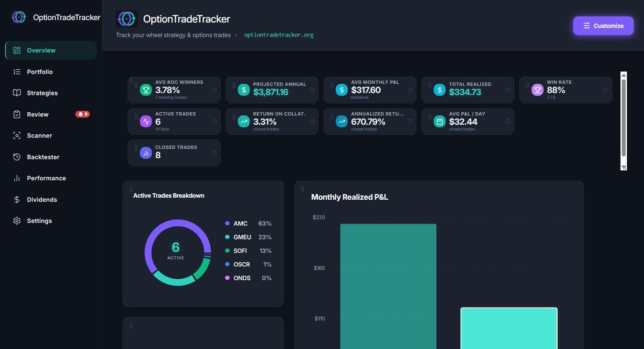Click the Projected Annual card drag handle

pos(234,86)
